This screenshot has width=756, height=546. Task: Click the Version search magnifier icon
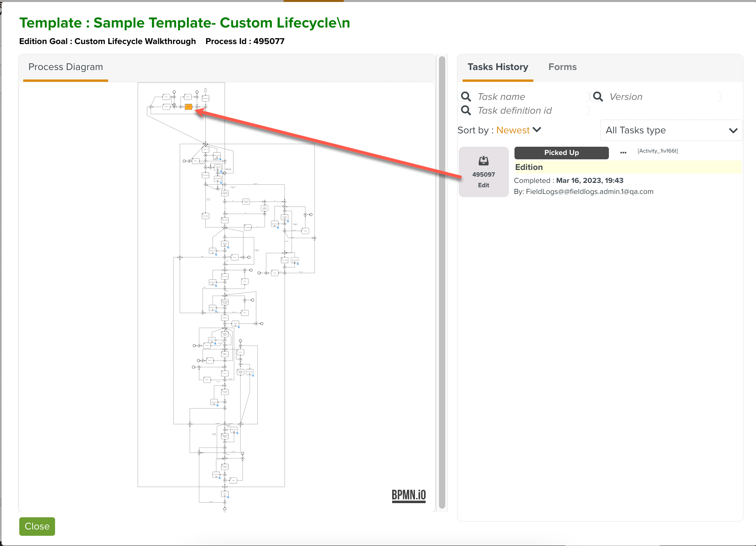598,97
